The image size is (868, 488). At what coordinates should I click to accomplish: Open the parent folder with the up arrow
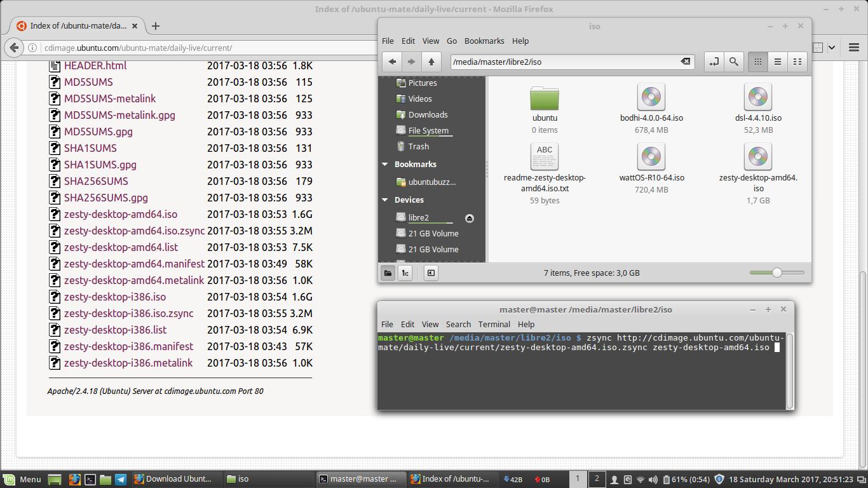[431, 62]
